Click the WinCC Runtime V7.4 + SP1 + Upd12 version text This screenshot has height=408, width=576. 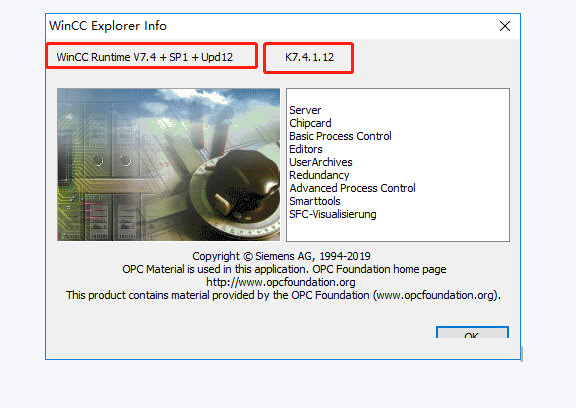(x=144, y=57)
